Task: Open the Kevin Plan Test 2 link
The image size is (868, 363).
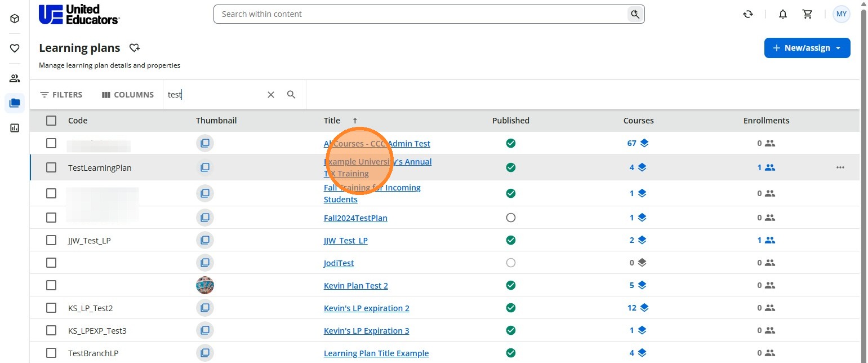Action: (x=356, y=285)
